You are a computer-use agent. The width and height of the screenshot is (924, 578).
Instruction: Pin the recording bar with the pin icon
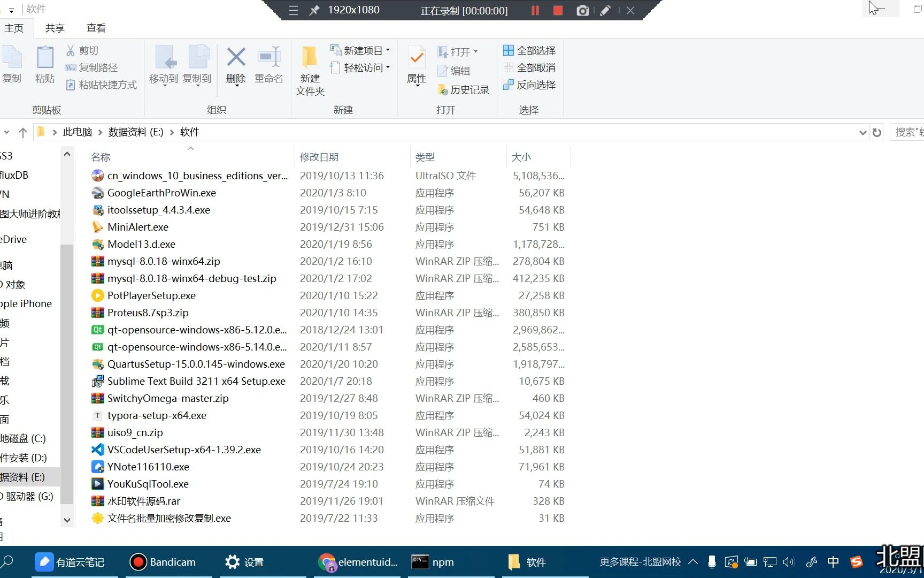[x=314, y=10]
